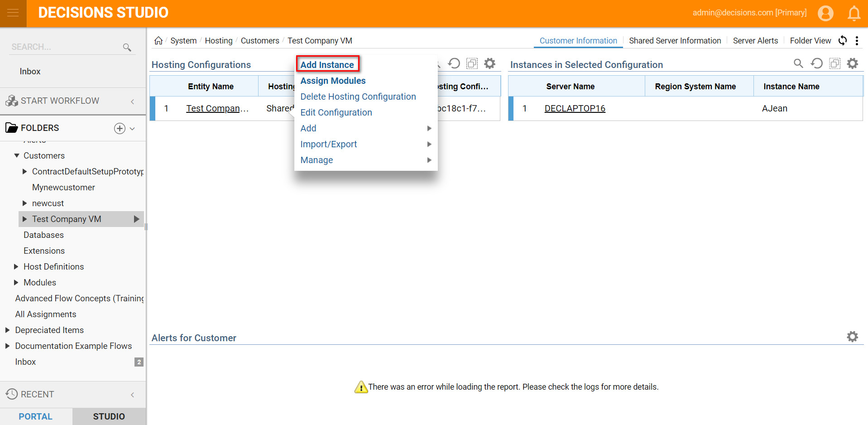The width and height of the screenshot is (868, 425).
Task: Collapse the Customers tree node
Action: 17,155
